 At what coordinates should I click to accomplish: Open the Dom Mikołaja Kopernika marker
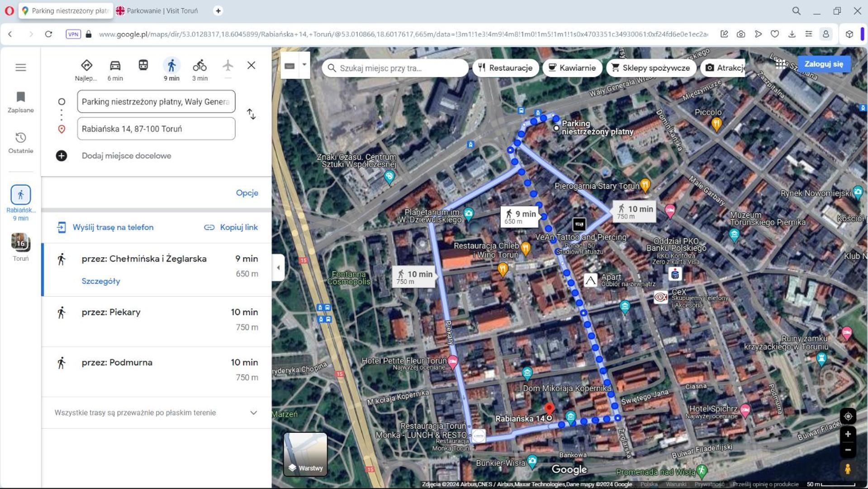pyautogui.click(x=526, y=373)
